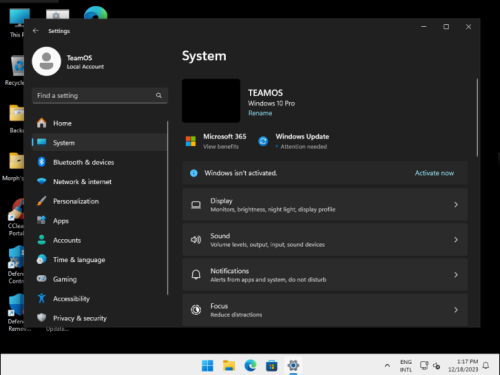Select the Recycle Bin desktop icon
500x375 pixels.
[15, 71]
